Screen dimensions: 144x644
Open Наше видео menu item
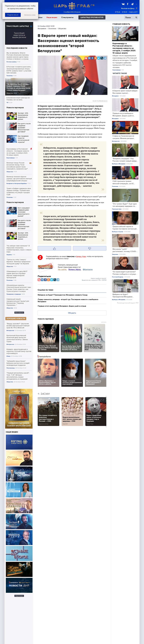click(x=52, y=17)
